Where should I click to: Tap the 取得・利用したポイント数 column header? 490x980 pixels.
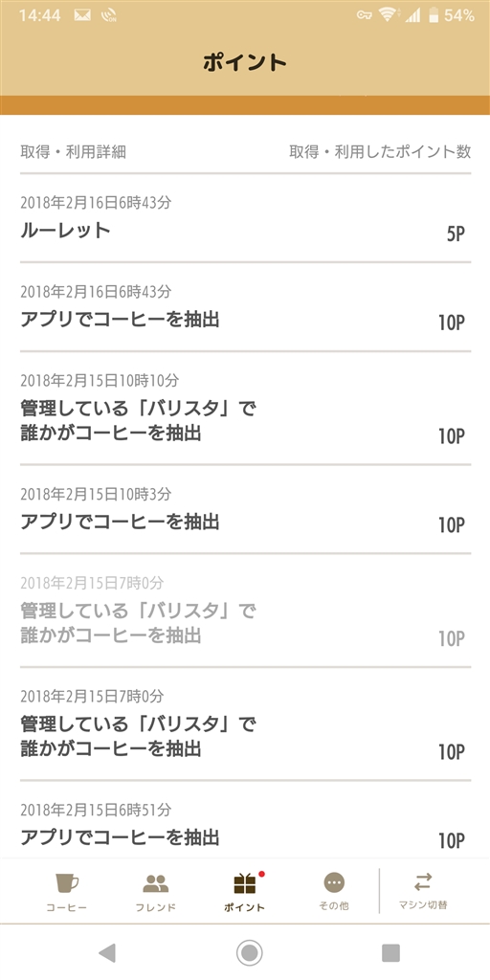[380, 152]
